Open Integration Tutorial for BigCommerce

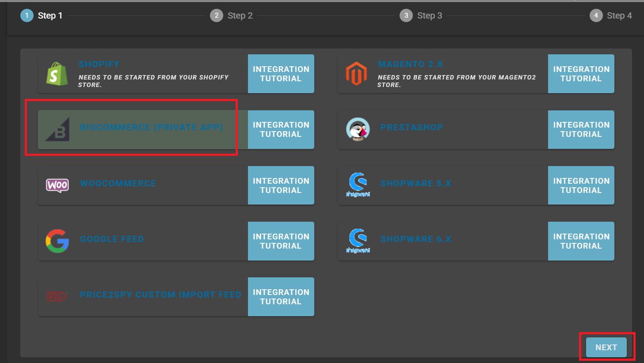click(281, 129)
